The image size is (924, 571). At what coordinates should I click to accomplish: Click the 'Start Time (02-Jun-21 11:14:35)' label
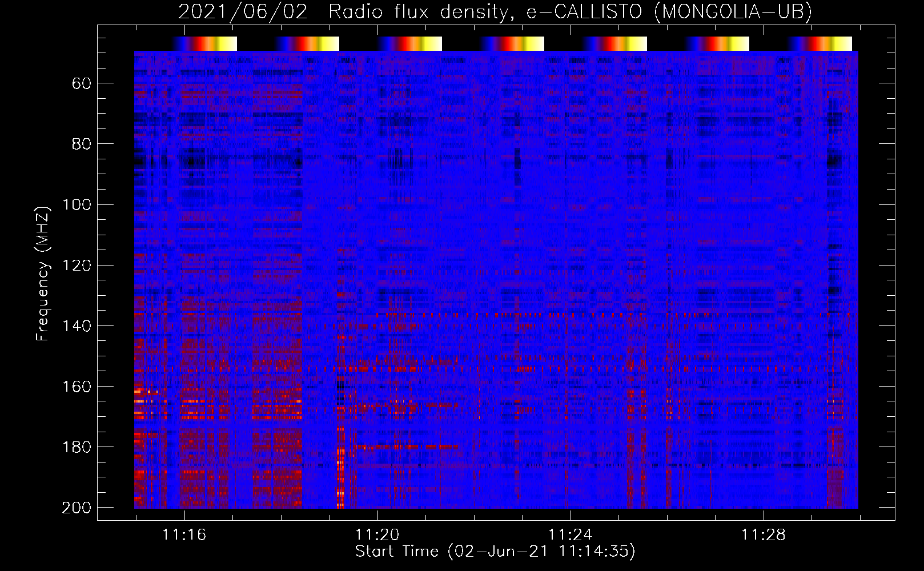(x=495, y=552)
